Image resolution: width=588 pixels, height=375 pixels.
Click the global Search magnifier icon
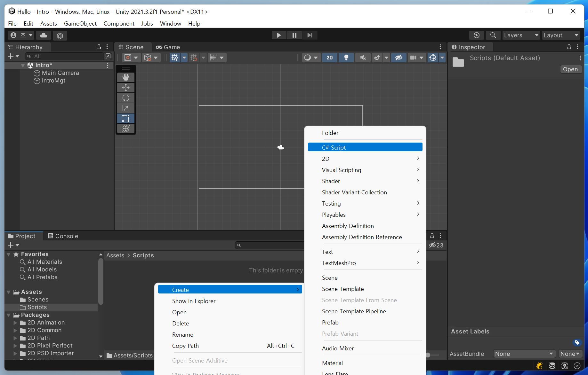[493, 35]
